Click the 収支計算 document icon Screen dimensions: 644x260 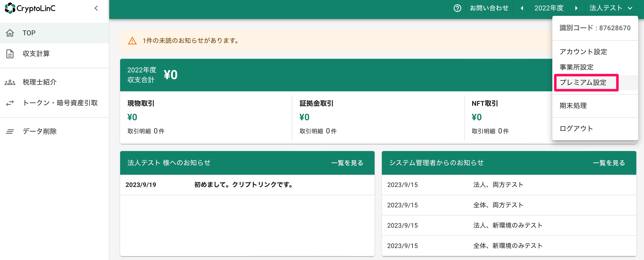10,54
